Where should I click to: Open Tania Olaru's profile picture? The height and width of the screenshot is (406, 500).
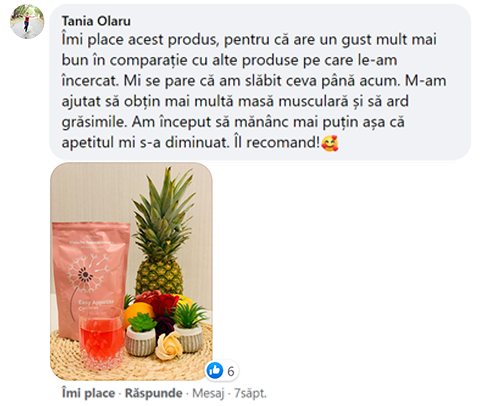[27, 21]
